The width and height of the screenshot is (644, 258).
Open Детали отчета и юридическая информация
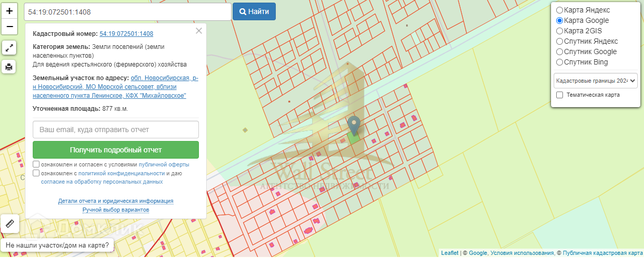(x=116, y=201)
